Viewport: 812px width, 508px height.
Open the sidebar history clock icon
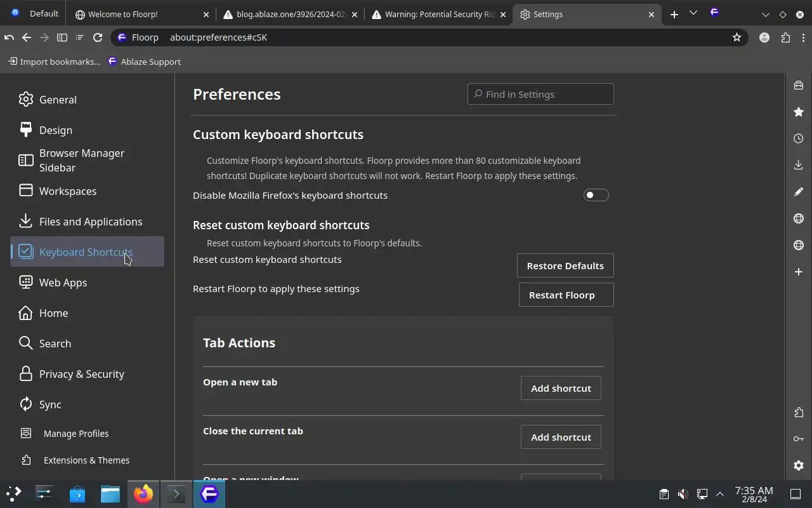[799, 138]
